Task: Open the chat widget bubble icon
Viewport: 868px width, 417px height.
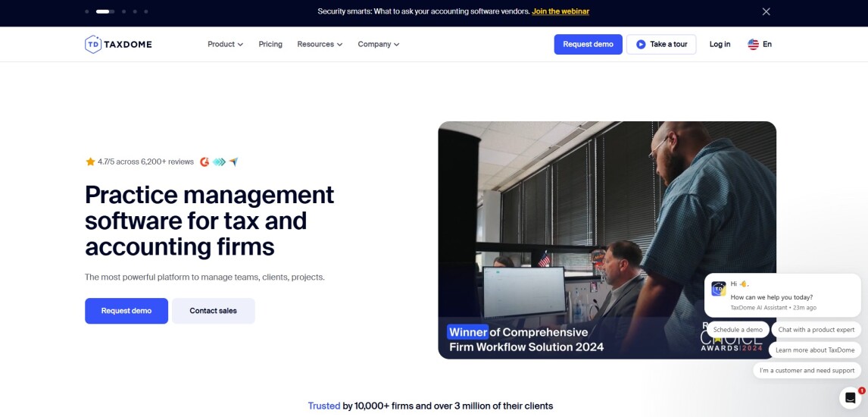Action: pos(850,397)
